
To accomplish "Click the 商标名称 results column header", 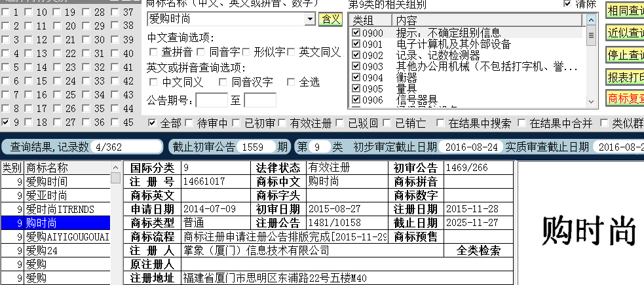I will (67, 168).
